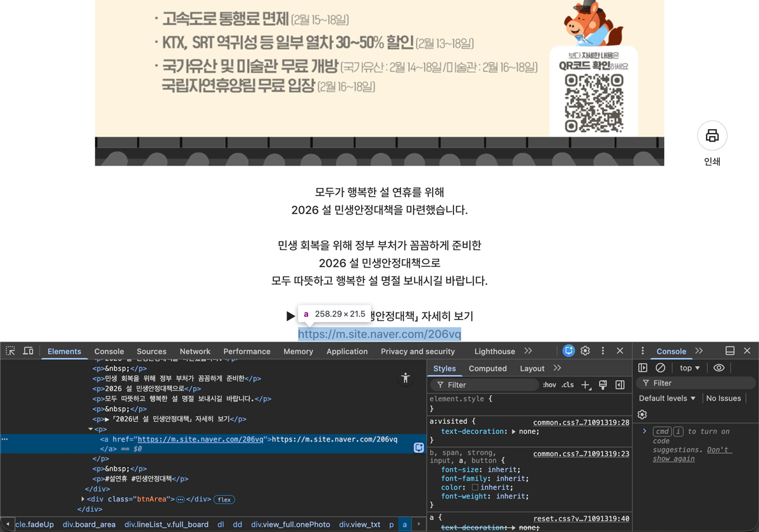Clear the console using the ban icon

tap(660, 368)
